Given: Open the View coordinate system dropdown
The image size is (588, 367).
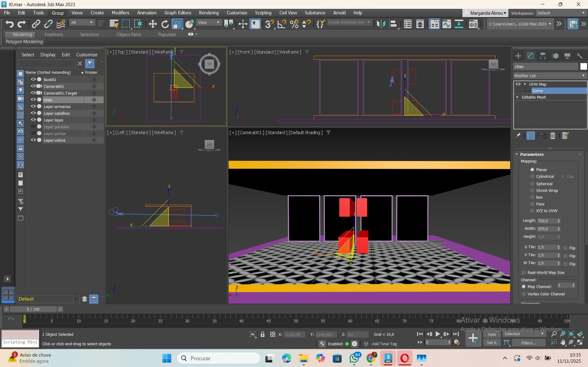Looking at the screenshot, I should (x=209, y=23).
